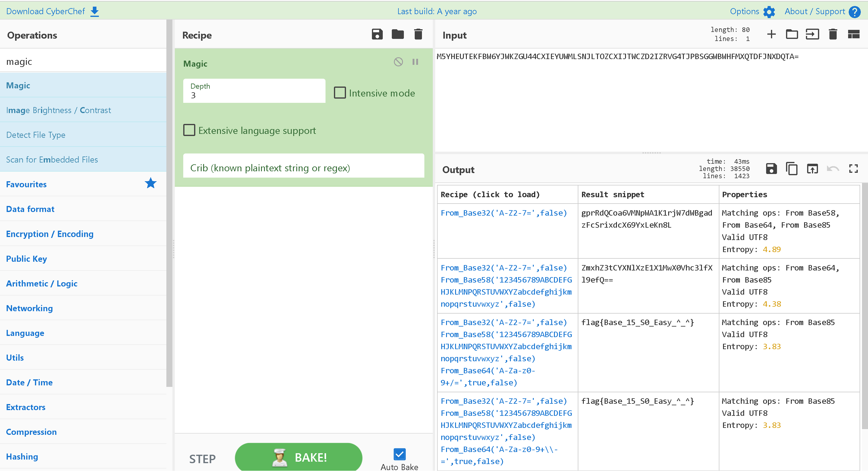Load the first From_Base32 recipe link

[503, 213]
